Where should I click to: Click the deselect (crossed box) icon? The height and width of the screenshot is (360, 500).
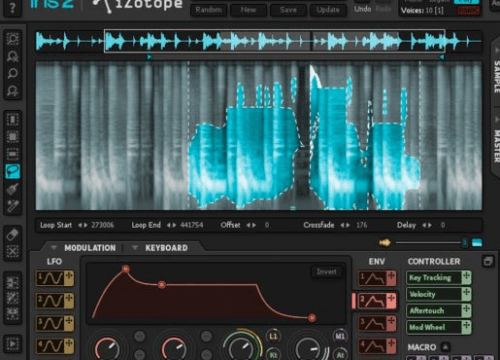pos(13,252)
